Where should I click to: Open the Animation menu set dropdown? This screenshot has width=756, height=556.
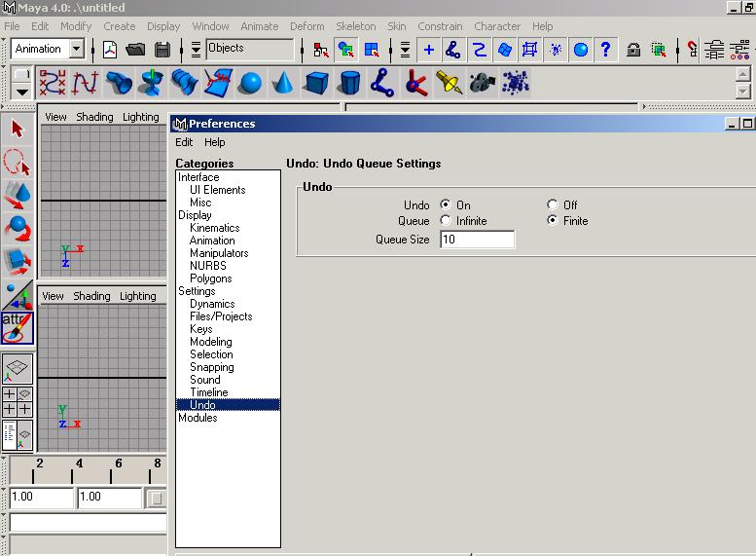pyautogui.click(x=76, y=49)
